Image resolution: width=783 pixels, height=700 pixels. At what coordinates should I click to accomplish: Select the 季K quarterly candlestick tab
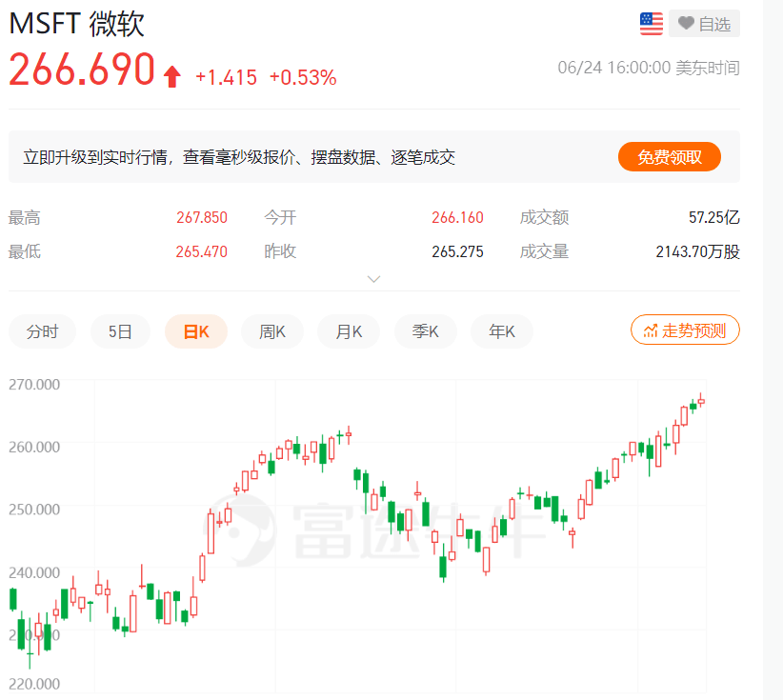tap(426, 331)
